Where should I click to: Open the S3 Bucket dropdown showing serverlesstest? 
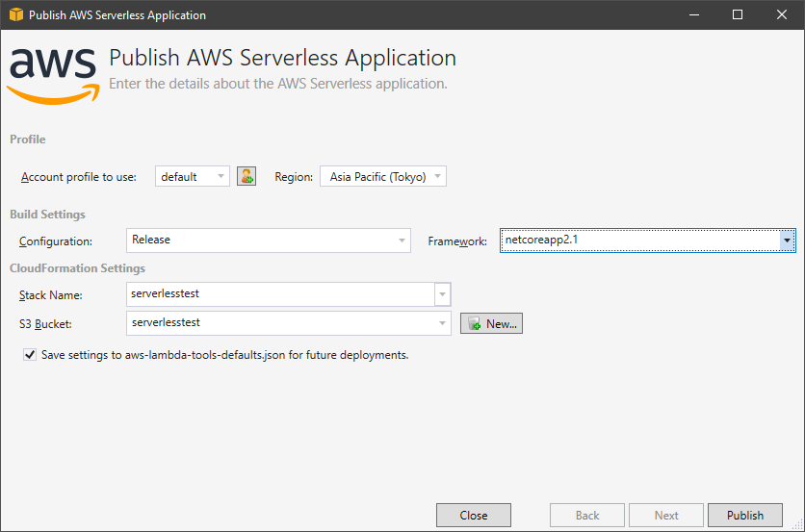click(x=289, y=323)
